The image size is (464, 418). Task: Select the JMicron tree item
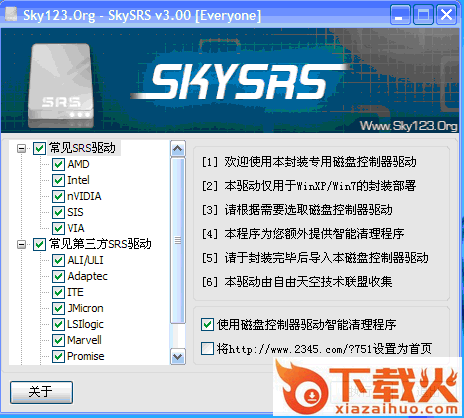pyautogui.click(x=85, y=308)
